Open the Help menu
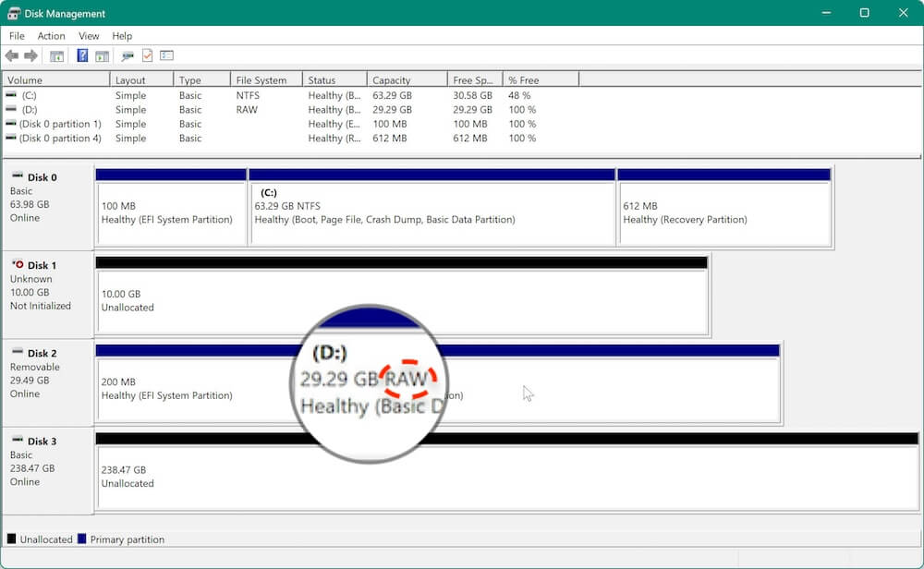The width and height of the screenshot is (924, 569). 122,36
